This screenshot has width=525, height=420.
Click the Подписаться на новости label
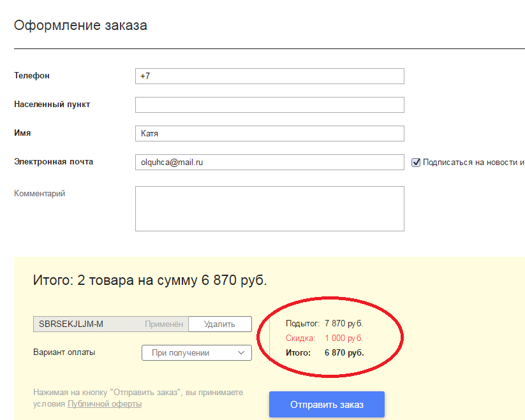point(474,163)
